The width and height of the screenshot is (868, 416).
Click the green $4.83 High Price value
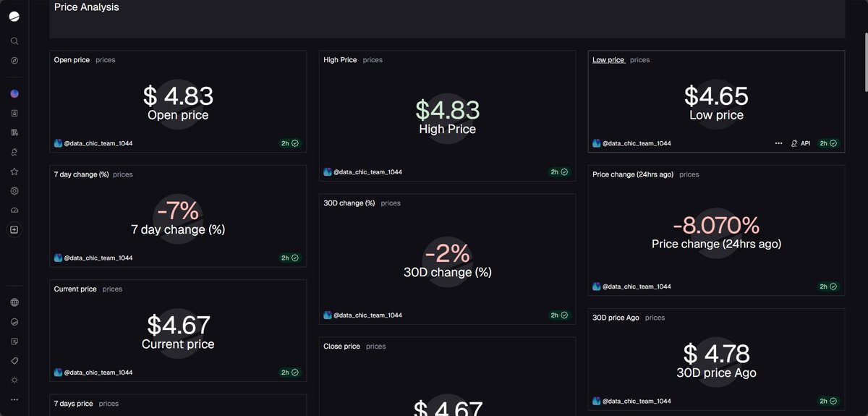(x=447, y=110)
